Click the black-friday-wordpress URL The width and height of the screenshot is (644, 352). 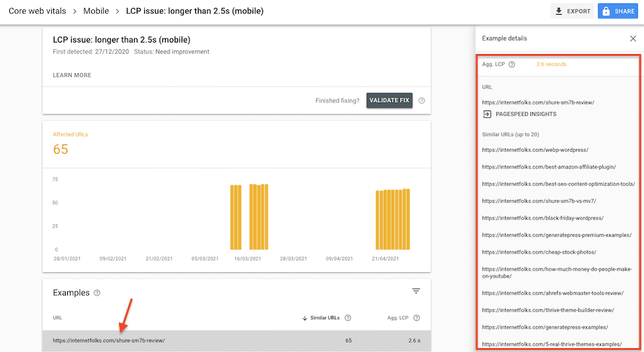(543, 218)
